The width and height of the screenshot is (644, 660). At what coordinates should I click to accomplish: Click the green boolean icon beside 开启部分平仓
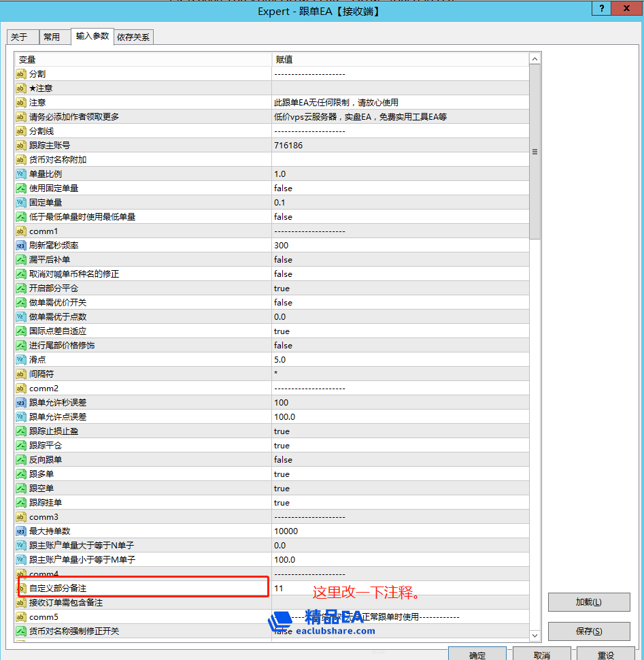coord(20,288)
